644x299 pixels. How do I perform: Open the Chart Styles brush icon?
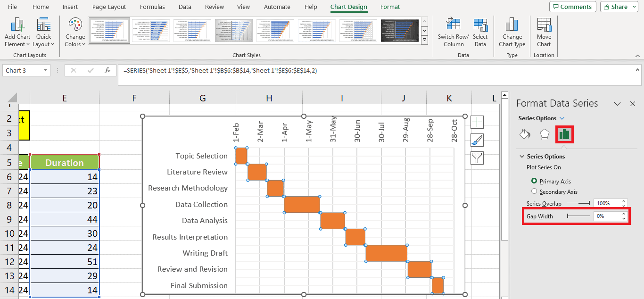click(x=477, y=140)
